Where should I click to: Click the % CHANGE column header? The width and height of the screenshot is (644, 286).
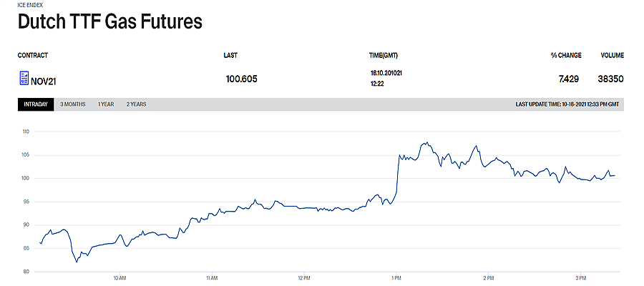point(566,55)
